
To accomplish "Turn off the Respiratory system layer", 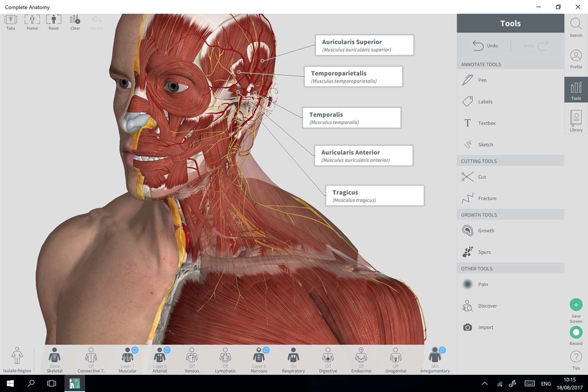I will [x=293, y=360].
